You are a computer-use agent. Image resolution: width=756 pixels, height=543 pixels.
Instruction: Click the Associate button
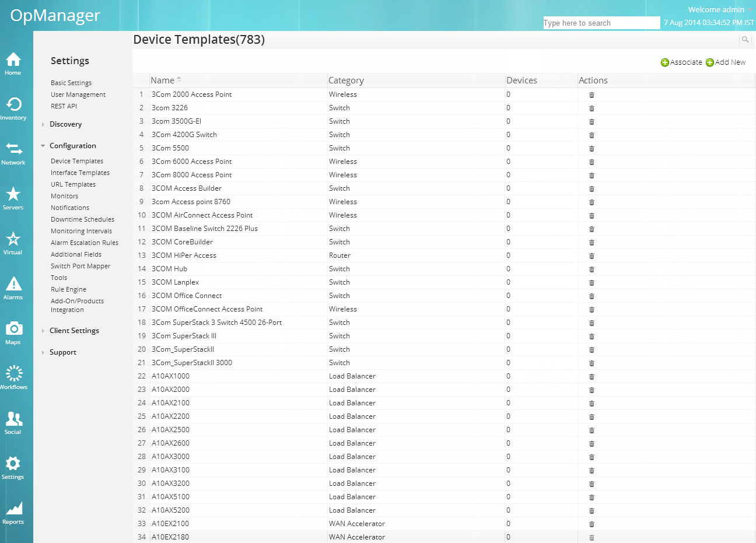(681, 62)
